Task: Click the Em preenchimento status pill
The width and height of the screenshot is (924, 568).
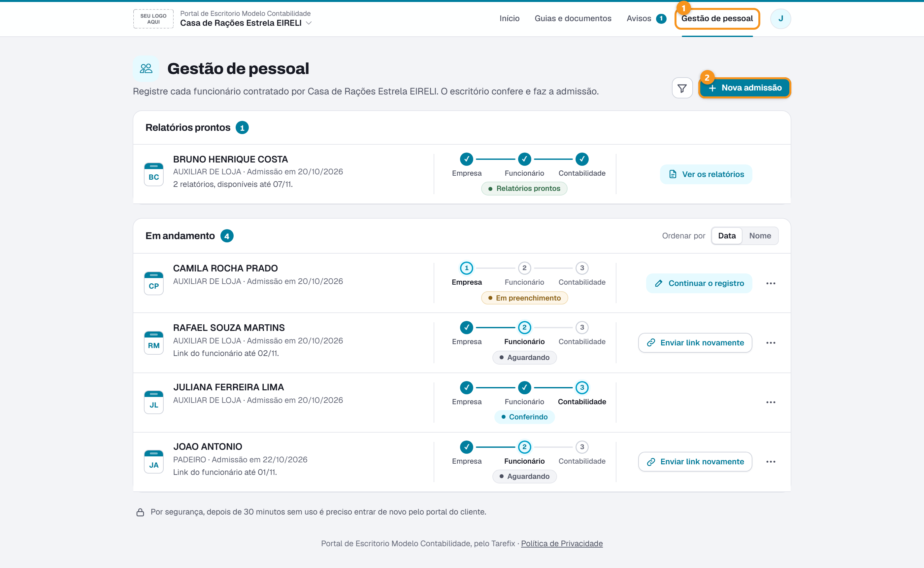Action: [x=524, y=298]
